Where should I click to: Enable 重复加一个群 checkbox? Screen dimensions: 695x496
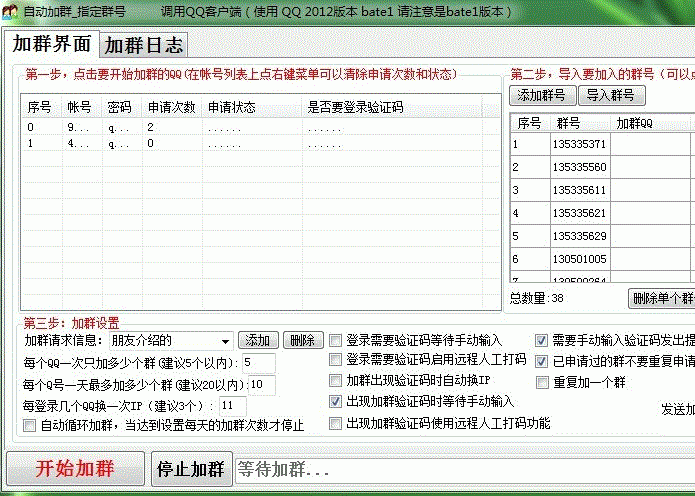pos(542,383)
